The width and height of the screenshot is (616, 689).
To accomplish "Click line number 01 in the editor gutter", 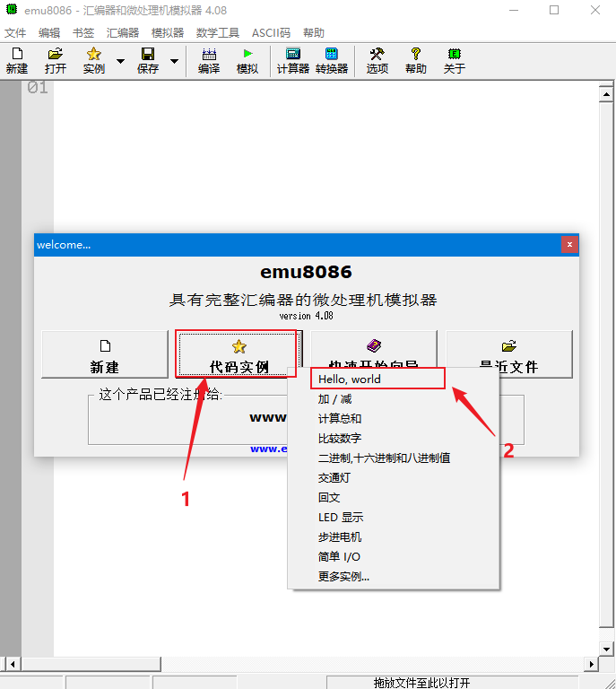I will [38, 87].
